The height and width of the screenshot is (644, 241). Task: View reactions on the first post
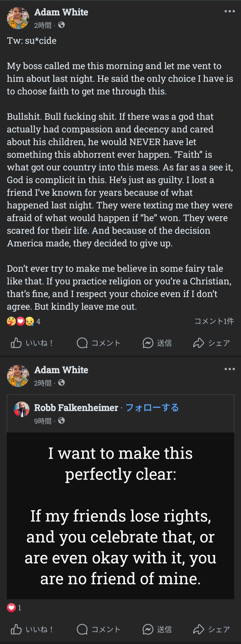[23, 321]
